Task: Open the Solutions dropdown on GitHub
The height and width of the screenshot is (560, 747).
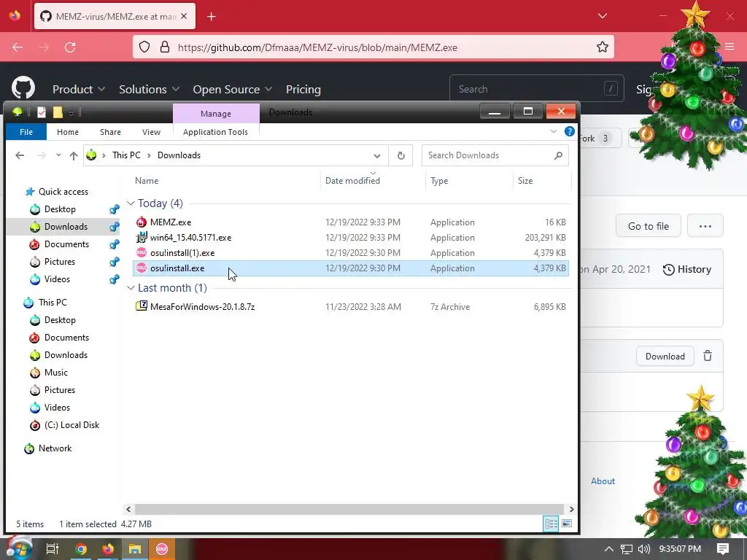Action: coord(149,89)
